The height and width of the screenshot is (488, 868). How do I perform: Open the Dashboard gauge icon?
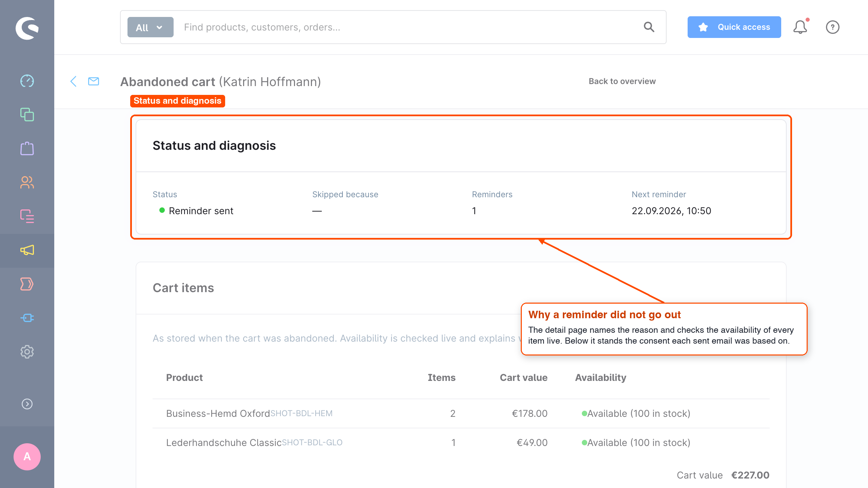point(27,81)
